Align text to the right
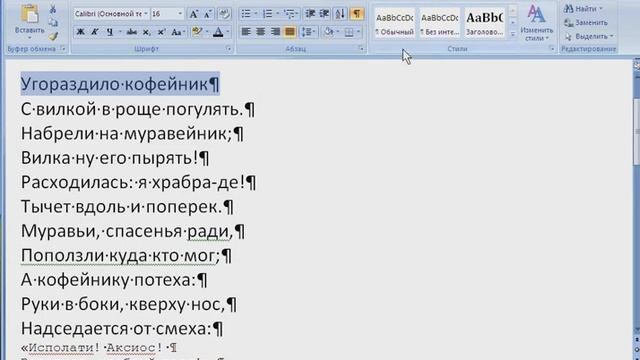The image size is (640, 360). (275, 32)
